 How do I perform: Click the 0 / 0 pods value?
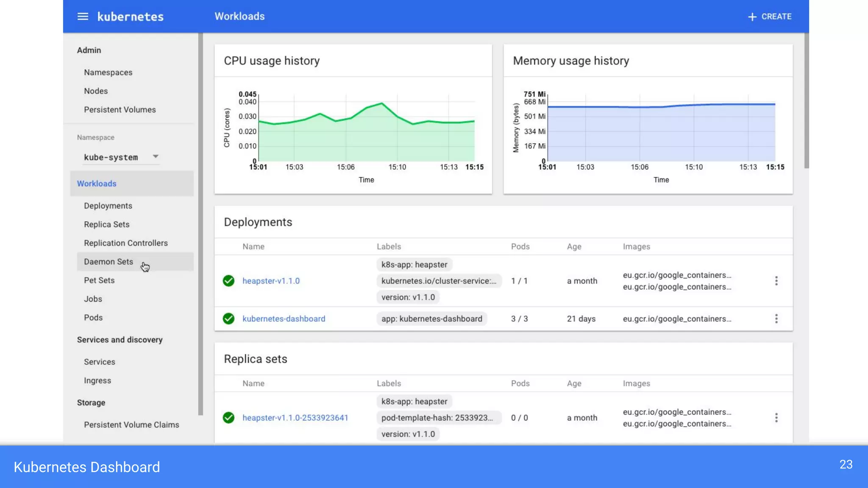[x=520, y=418]
